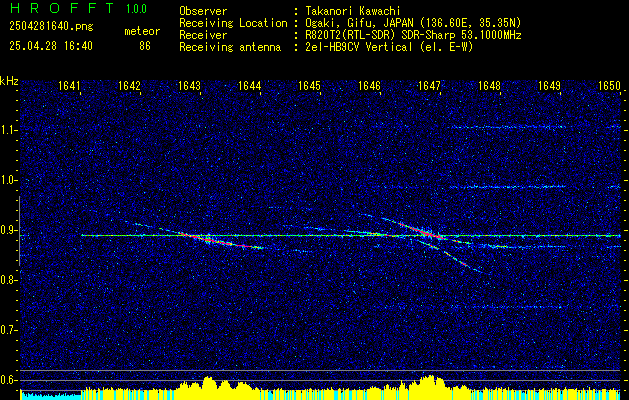Screen dimensions: 629x400
Task: Click the 0.8 kHz frequency label
Action: point(9,280)
